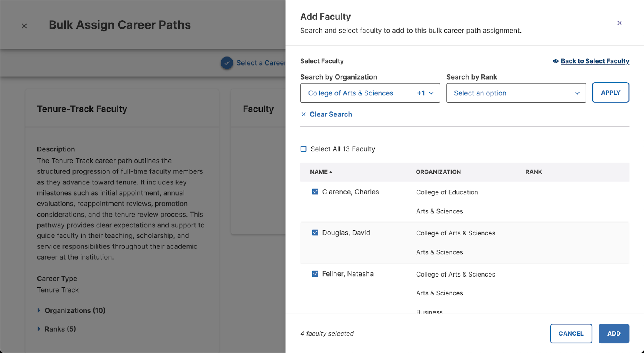Click the ORGANIZATION column header
Image resolution: width=644 pixels, height=353 pixels.
pos(438,172)
